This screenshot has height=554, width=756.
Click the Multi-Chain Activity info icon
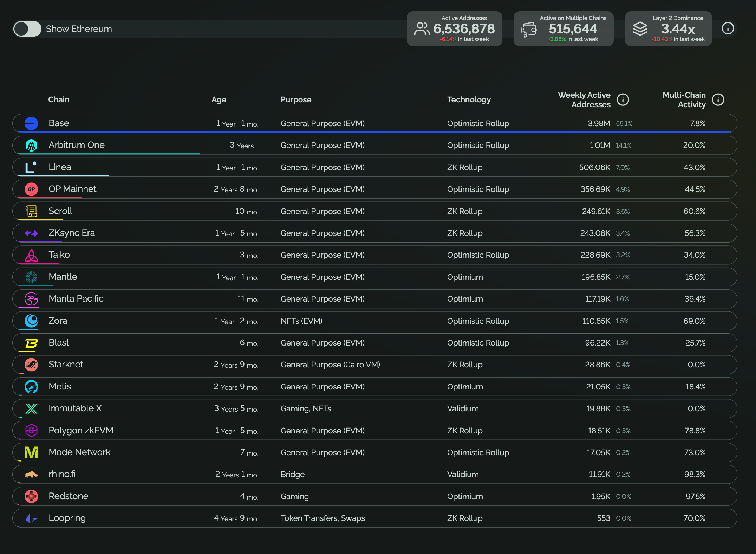[x=718, y=99]
